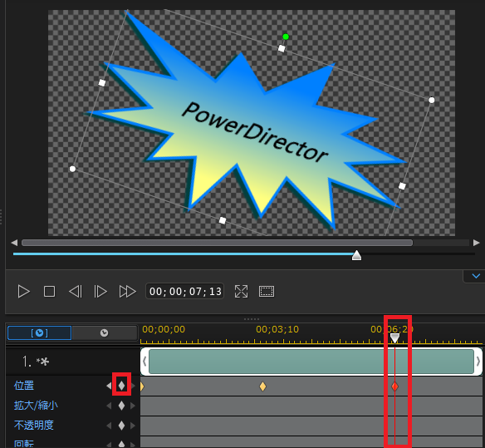
Task: Step to the next frame
Action: pyautogui.click(x=100, y=292)
